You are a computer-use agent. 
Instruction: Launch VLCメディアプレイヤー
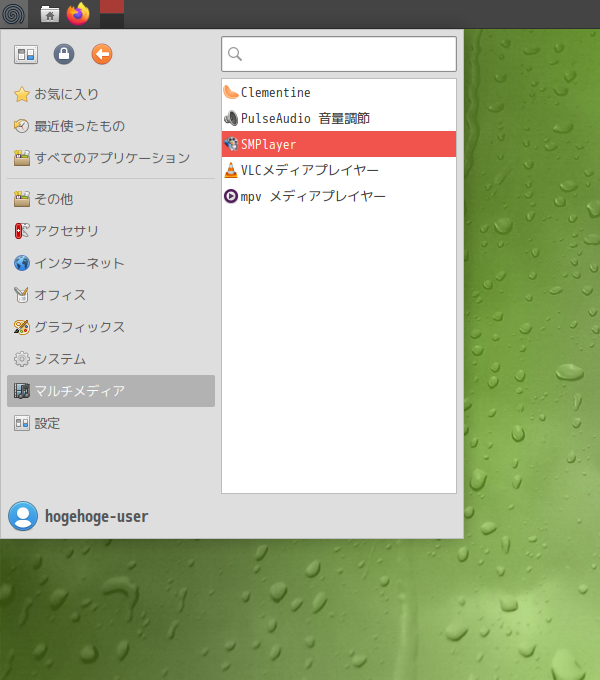[x=339, y=170]
